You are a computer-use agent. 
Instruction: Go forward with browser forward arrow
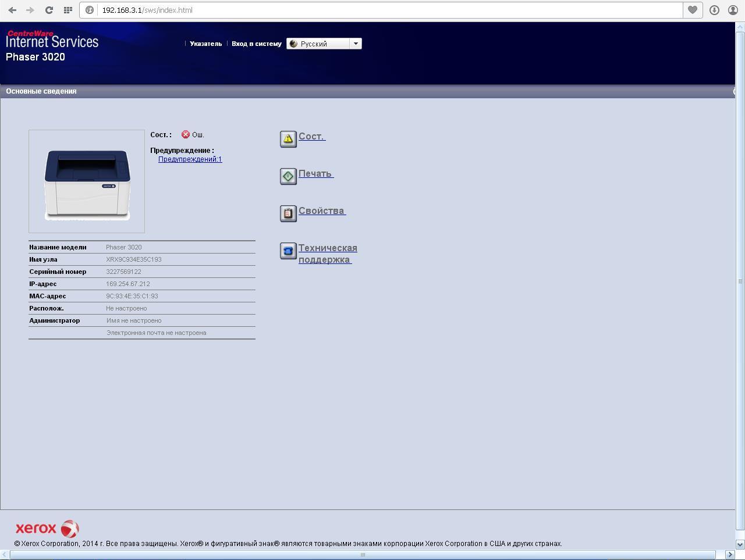point(30,10)
